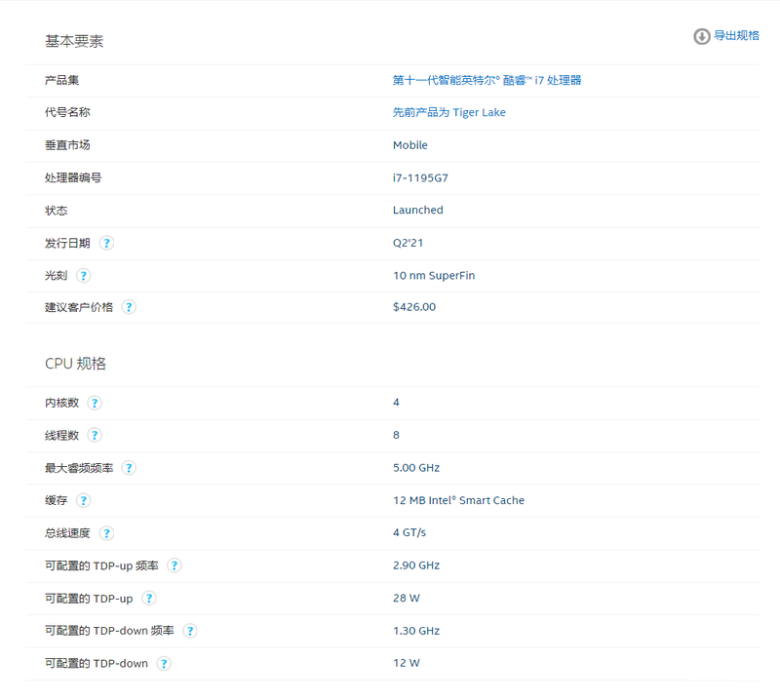780x700 pixels.
Task: Select the core count value 4
Action: click(396, 403)
